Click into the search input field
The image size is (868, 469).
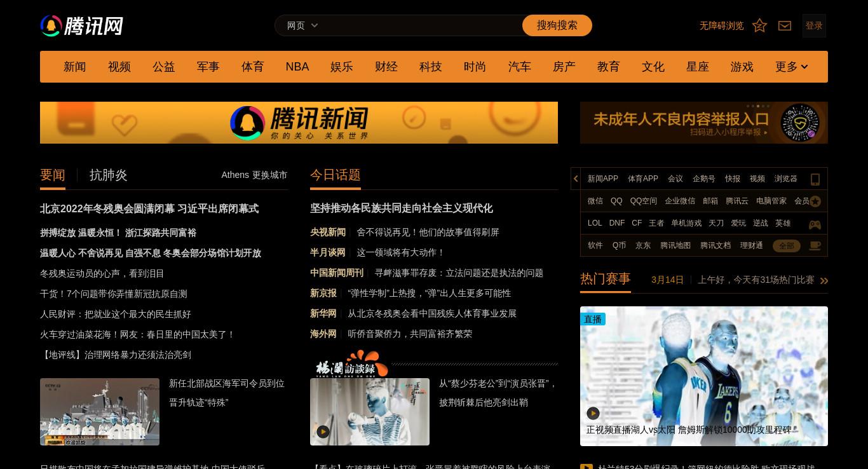423,25
